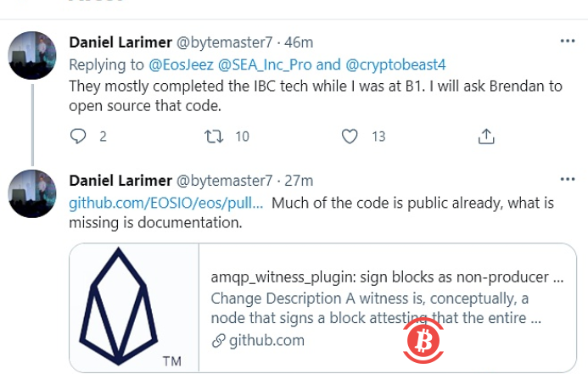Click the orange Bitcoin logo icon

point(423,341)
